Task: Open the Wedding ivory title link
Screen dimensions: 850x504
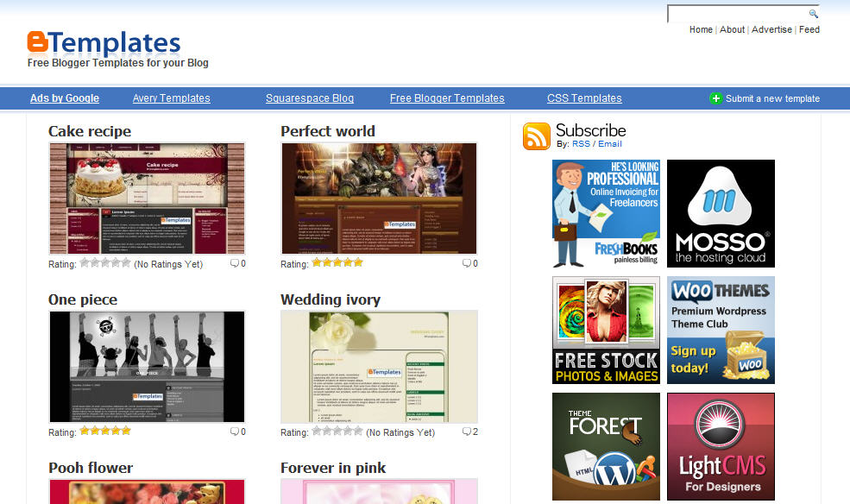Action: tap(331, 299)
